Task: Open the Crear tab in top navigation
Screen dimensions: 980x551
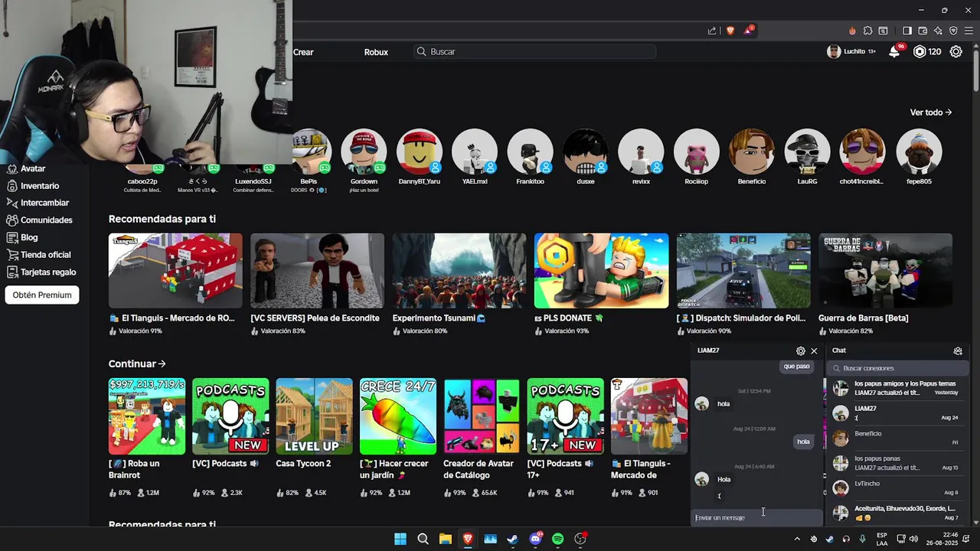Action: 303,52
